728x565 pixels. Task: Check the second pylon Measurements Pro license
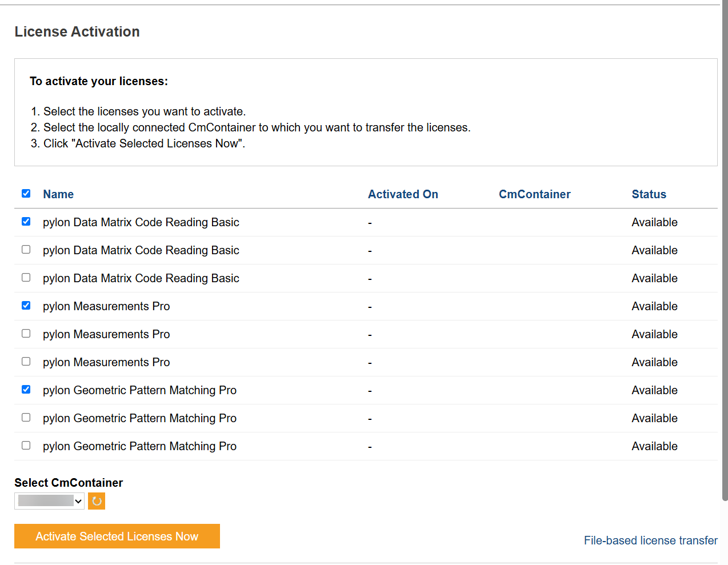(x=26, y=333)
